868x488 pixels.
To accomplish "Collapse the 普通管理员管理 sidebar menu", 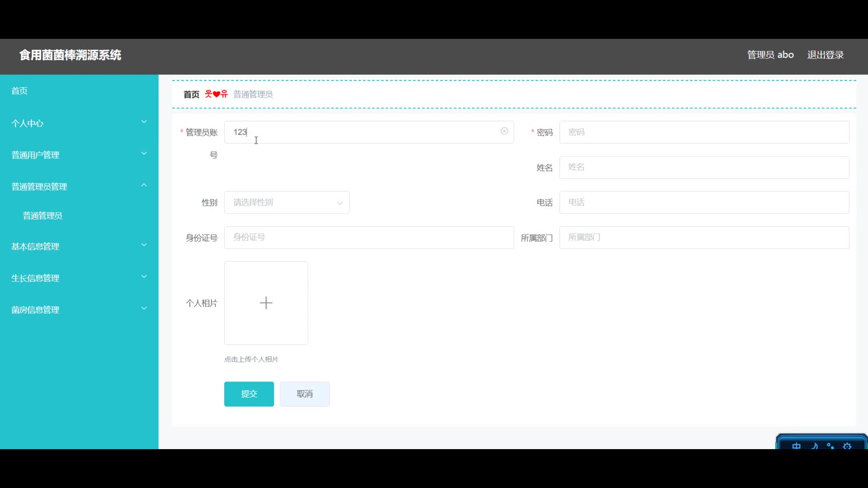I will [79, 186].
